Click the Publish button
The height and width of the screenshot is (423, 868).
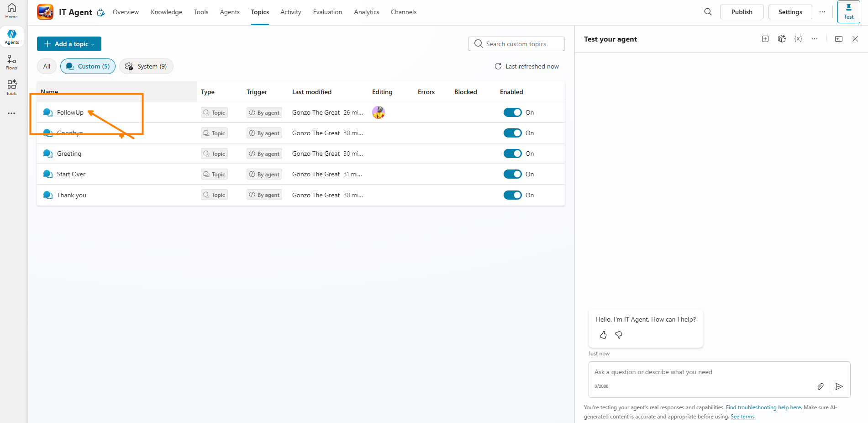(742, 12)
